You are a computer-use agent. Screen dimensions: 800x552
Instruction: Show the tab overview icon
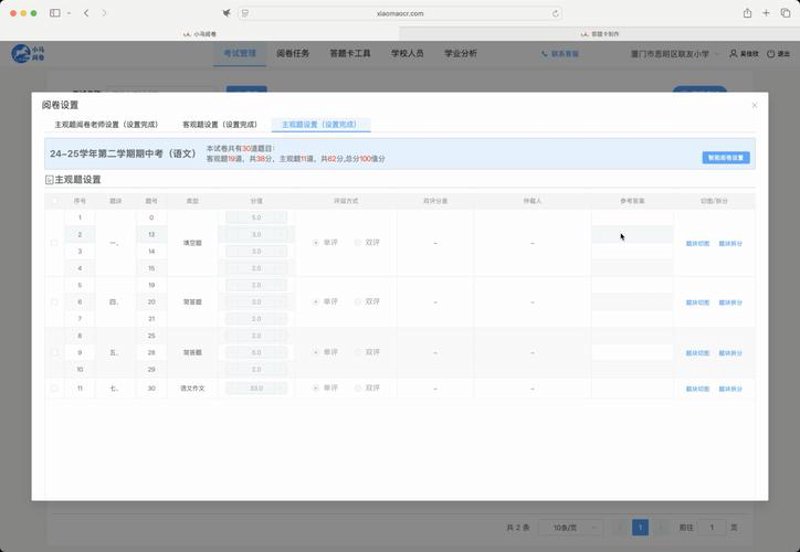coord(785,13)
